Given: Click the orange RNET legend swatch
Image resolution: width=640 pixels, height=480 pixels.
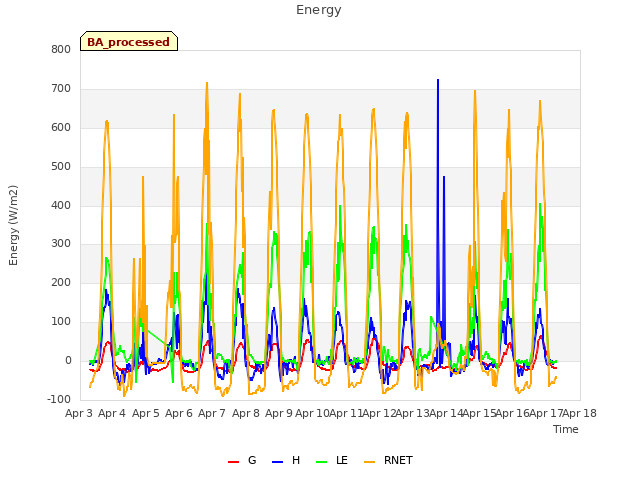Looking at the screenshot, I should [x=369, y=462].
